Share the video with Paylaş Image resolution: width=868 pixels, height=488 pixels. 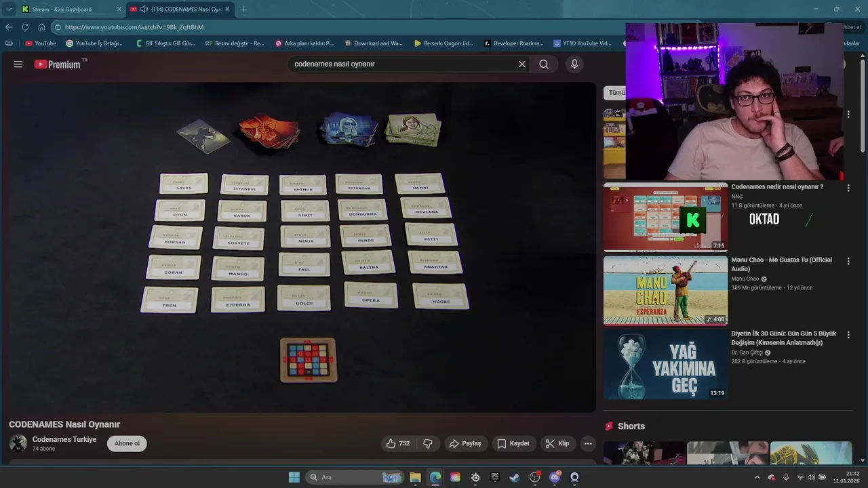coord(465,443)
